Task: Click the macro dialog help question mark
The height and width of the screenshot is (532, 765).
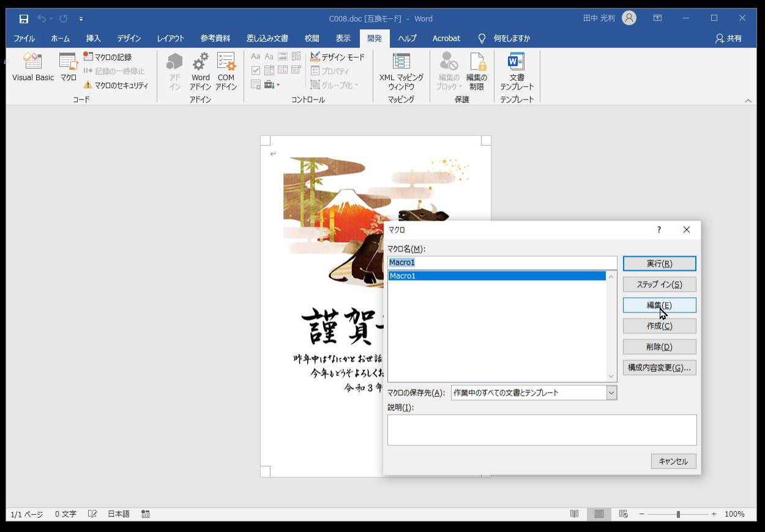Action: pos(659,230)
